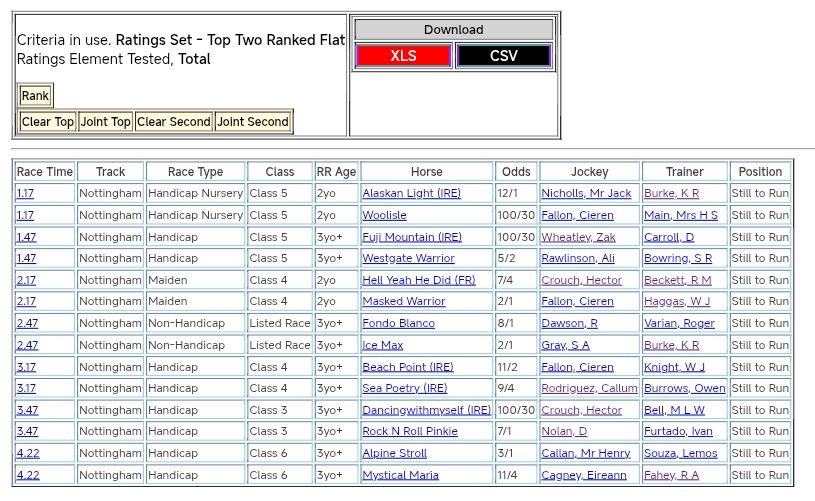Open Mystical Maria horse link
Viewport: 815px width, 501px height.
click(x=400, y=476)
